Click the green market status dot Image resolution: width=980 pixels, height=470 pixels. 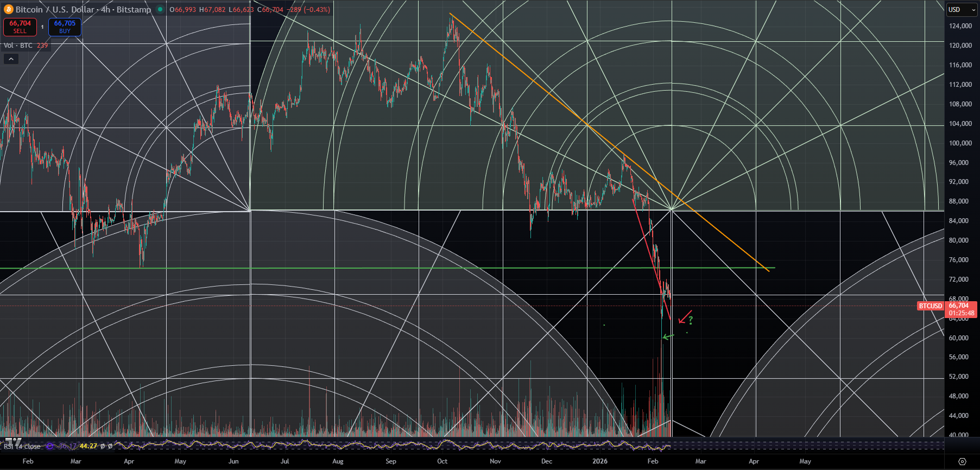click(160, 9)
